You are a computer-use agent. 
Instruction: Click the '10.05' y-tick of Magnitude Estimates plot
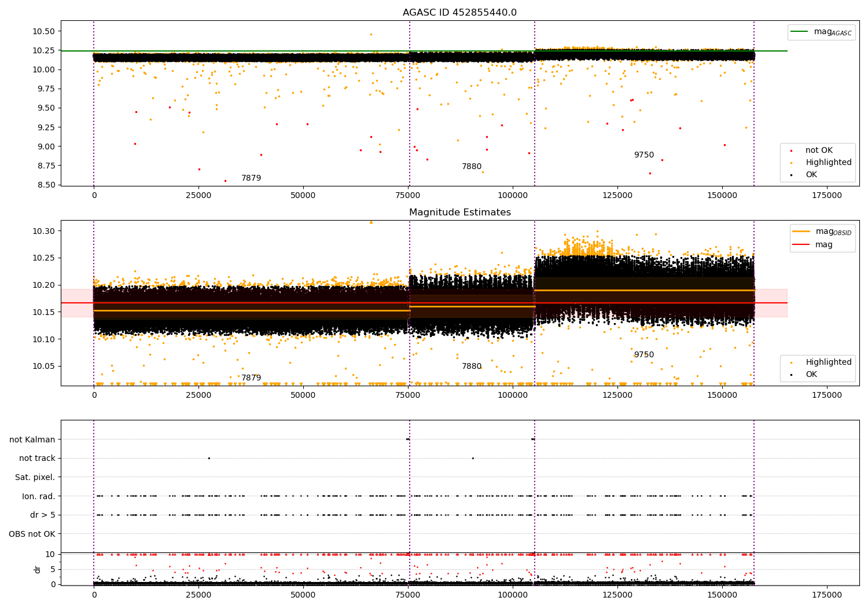pos(43,366)
